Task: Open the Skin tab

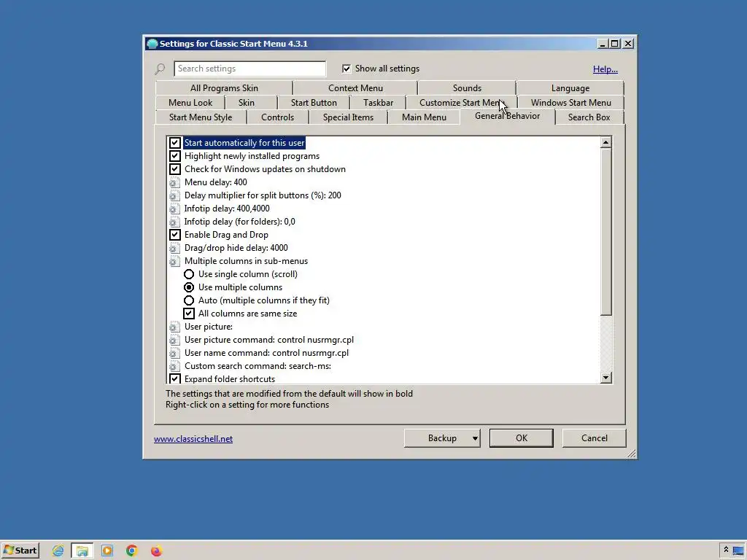Action: (247, 103)
